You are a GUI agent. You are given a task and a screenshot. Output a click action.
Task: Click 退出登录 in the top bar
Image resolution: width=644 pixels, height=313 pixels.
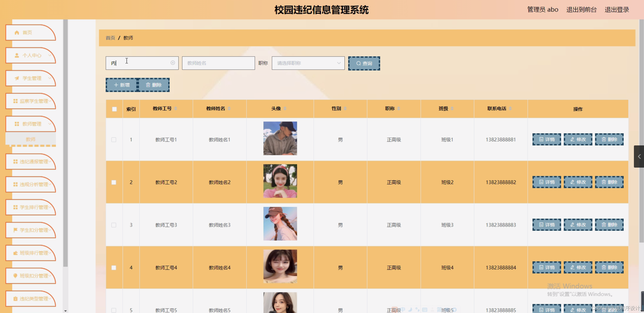point(617,9)
